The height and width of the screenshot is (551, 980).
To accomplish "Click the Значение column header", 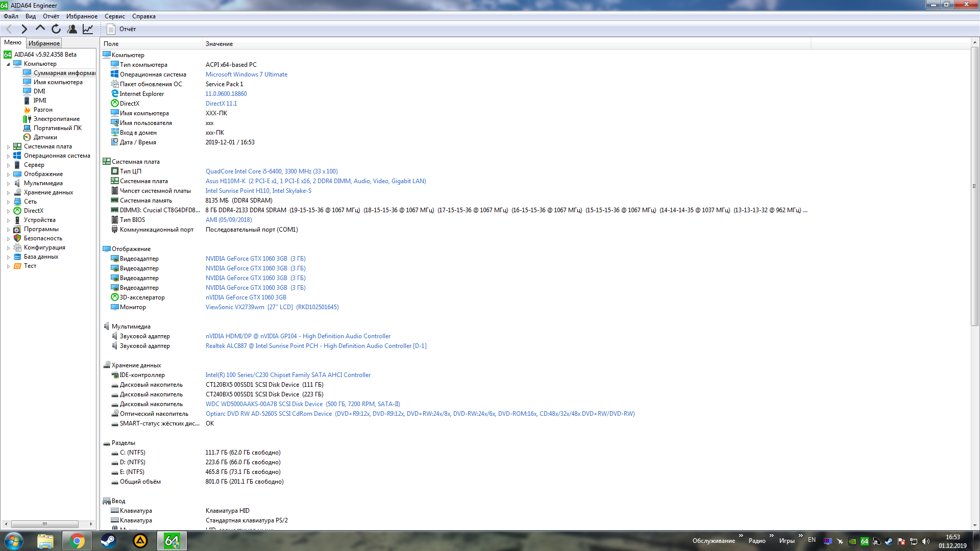I will pos(507,44).
